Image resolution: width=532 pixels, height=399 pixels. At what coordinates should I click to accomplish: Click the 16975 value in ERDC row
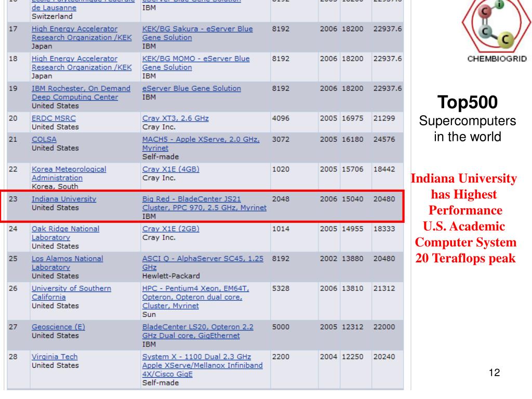pos(352,118)
